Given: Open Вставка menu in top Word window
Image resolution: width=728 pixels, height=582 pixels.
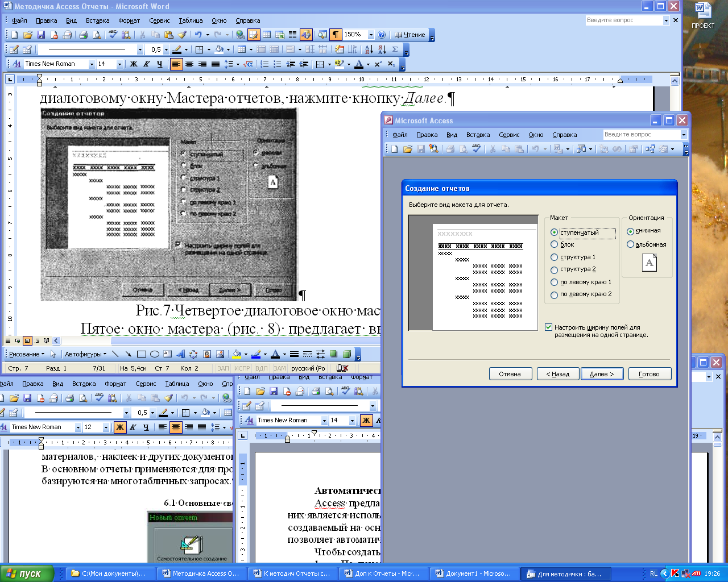Looking at the screenshot, I should click(x=97, y=20).
